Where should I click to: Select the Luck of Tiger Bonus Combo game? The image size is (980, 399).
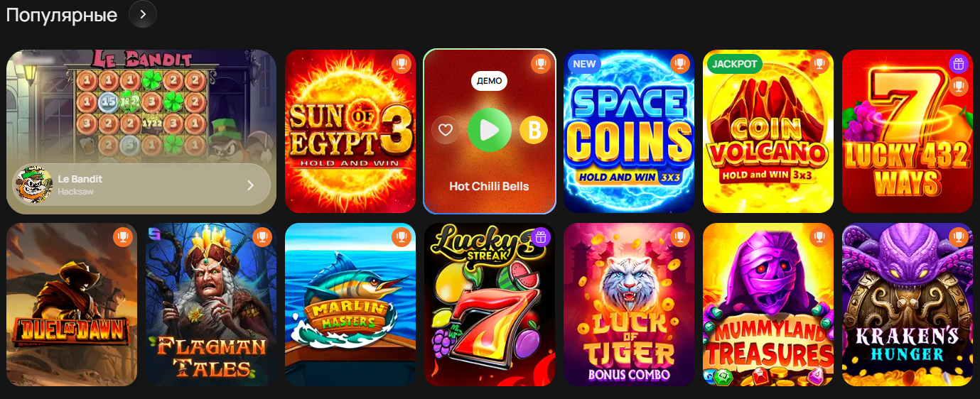point(629,305)
